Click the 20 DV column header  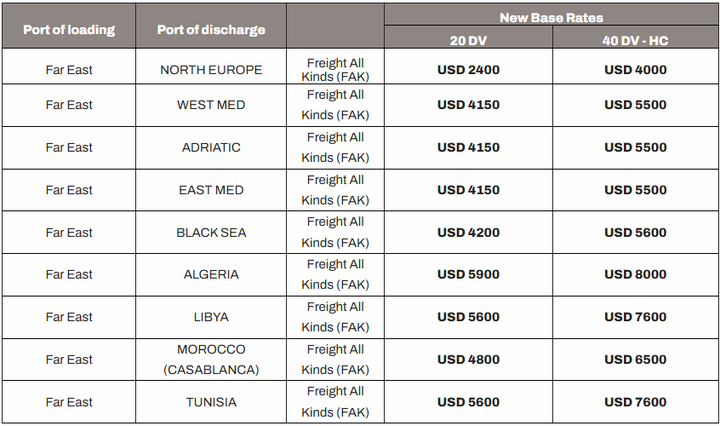(x=468, y=40)
